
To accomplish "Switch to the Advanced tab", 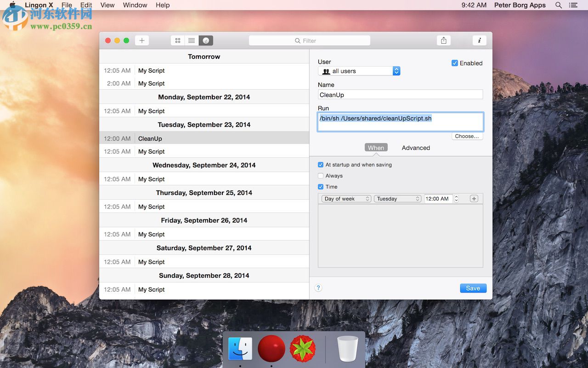I will tap(416, 148).
